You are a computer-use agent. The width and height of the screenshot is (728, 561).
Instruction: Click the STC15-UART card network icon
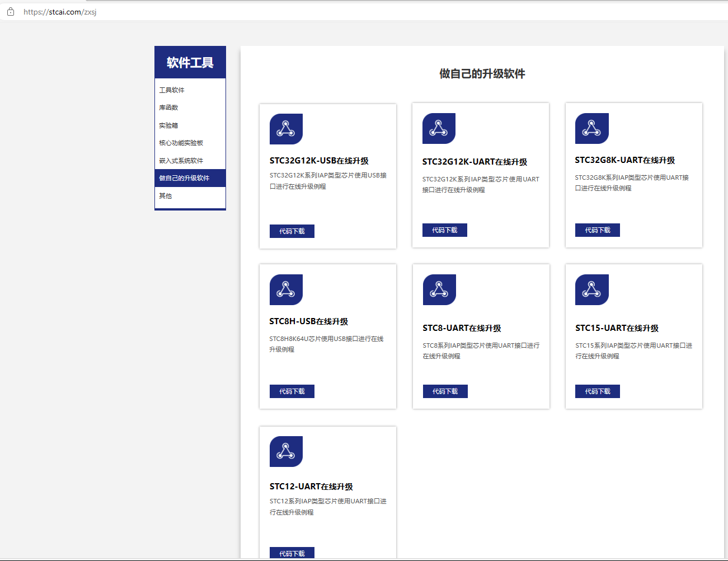591,289
